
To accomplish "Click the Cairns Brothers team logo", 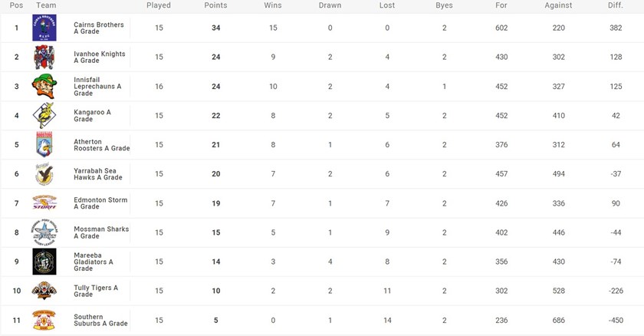I will (44, 28).
